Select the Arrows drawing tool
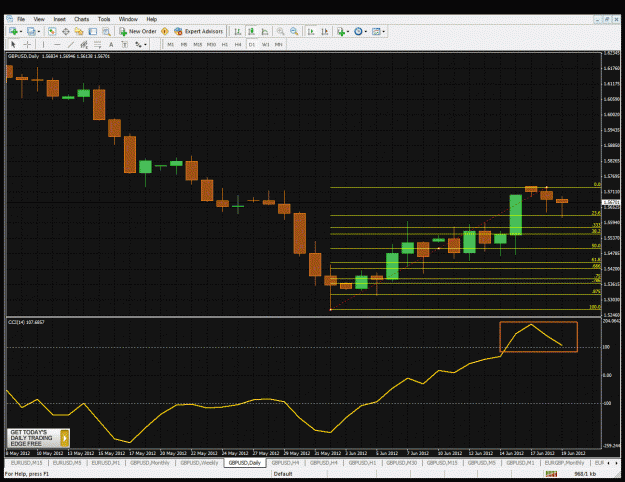The image size is (625, 482). (138, 44)
